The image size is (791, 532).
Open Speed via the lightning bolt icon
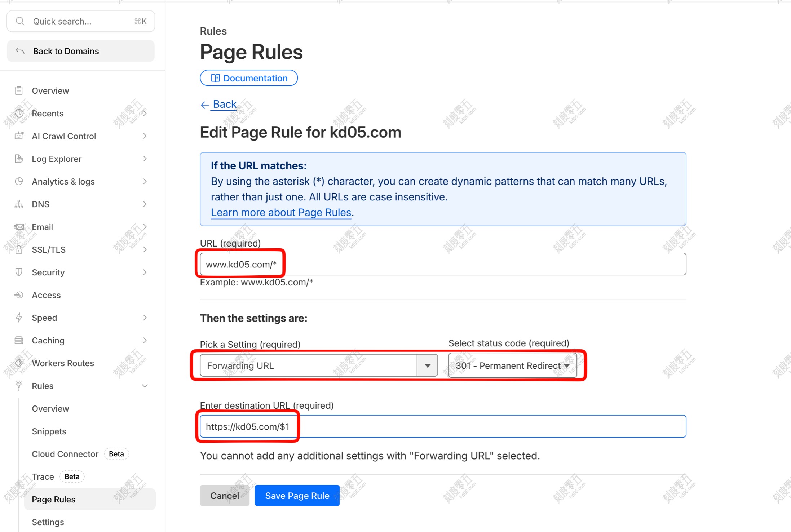click(19, 318)
